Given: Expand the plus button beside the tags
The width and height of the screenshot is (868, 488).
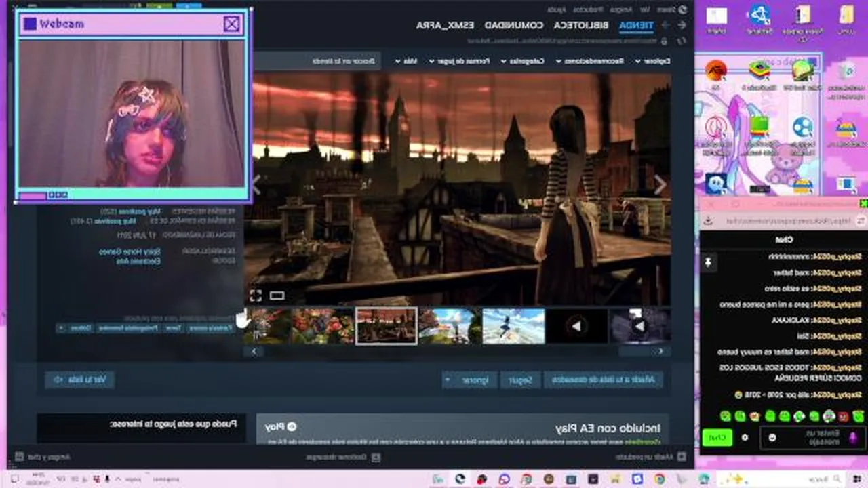Looking at the screenshot, I should click(x=61, y=328).
